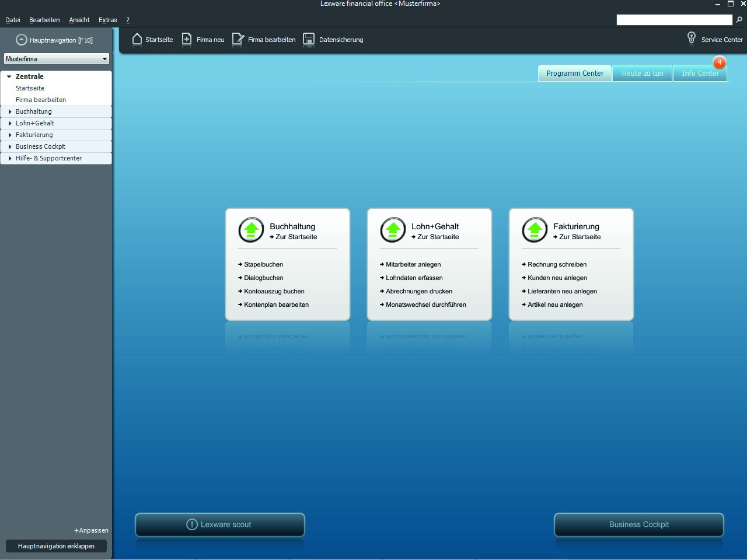This screenshot has height=560, width=747.
Task: Click the red notification badge showing 4
Action: coord(720,62)
